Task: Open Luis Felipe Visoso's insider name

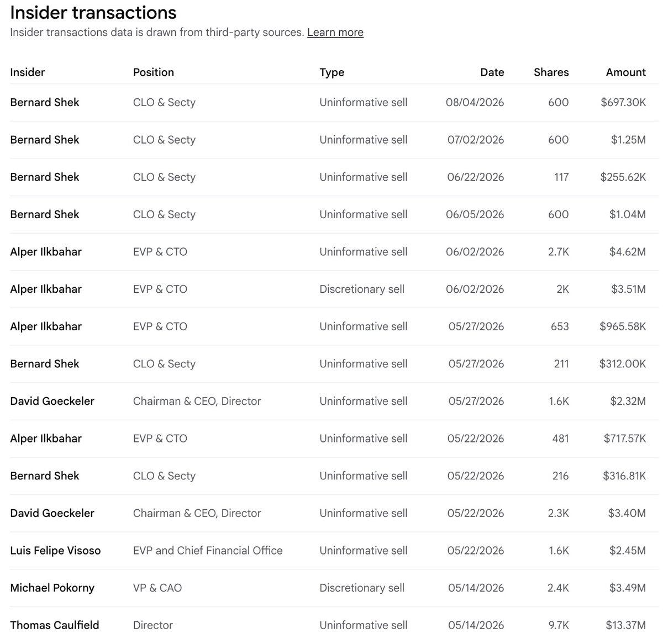Action: coord(55,551)
